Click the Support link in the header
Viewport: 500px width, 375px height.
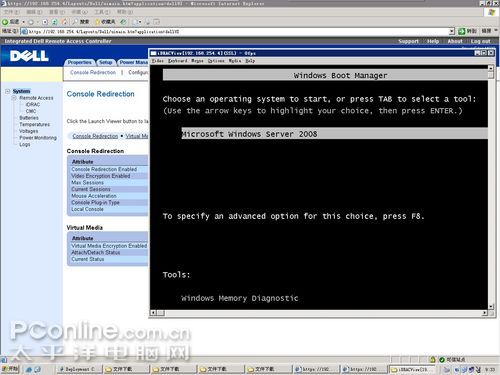click(x=408, y=41)
